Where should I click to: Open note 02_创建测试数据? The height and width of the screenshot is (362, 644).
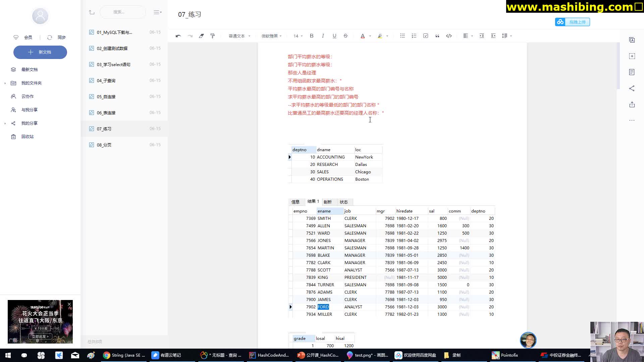click(x=124, y=48)
